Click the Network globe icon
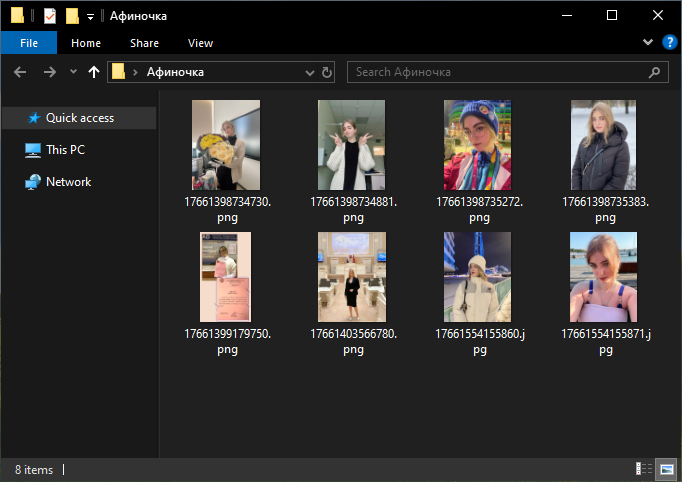The height and width of the screenshot is (482, 682). (33, 182)
